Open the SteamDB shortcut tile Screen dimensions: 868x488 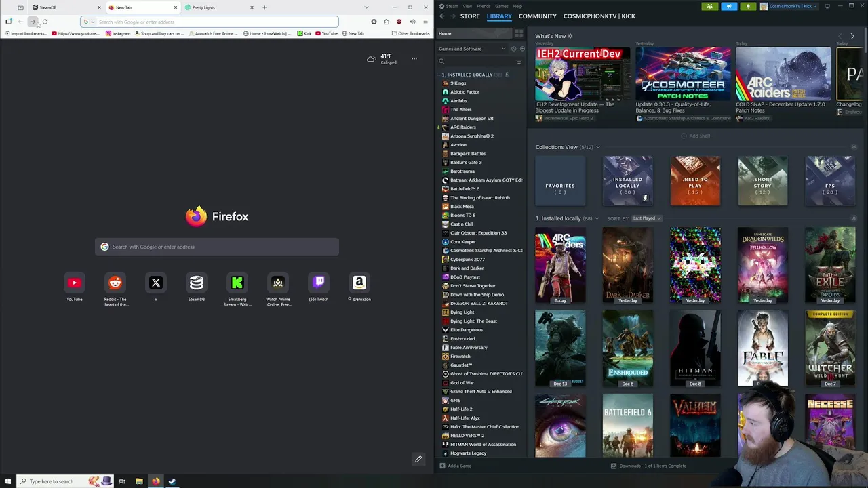(x=197, y=283)
